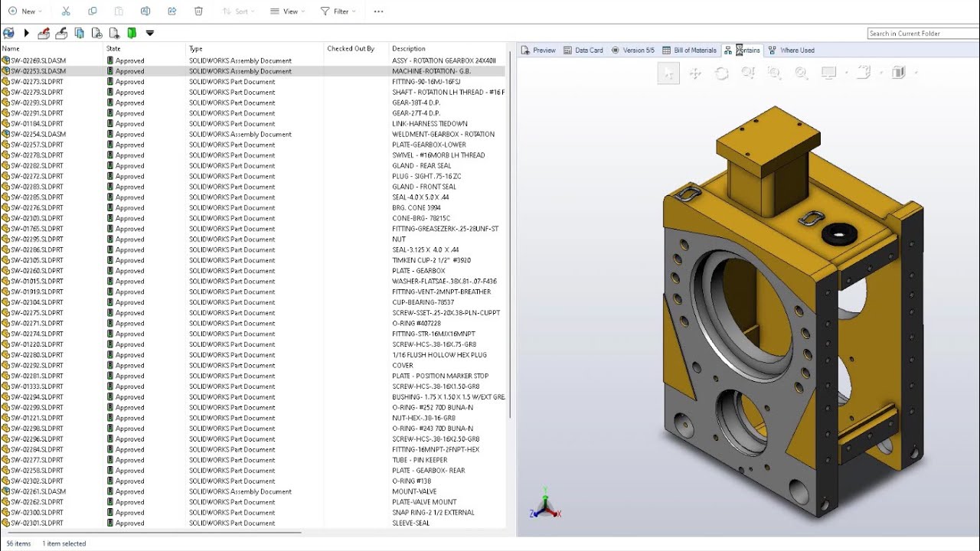The height and width of the screenshot is (551, 980).
Task: Open the Filter dropdown
Action: tap(338, 11)
